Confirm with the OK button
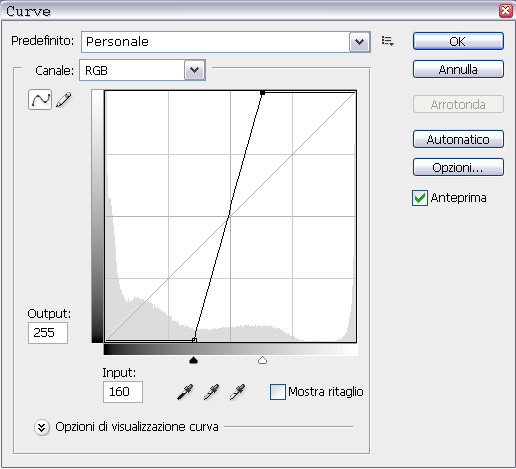516x469 pixels. tap(458, 41)
